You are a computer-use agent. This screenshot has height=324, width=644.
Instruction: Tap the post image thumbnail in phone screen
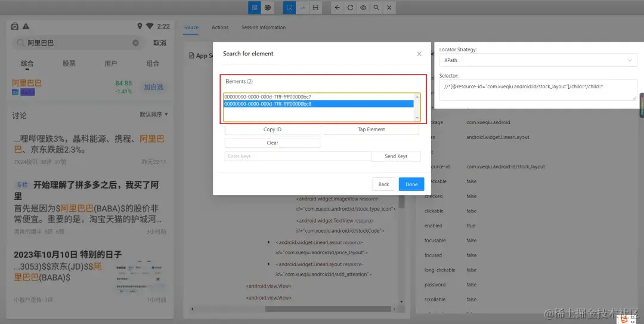pyautogui.click(x=141, y=276)
